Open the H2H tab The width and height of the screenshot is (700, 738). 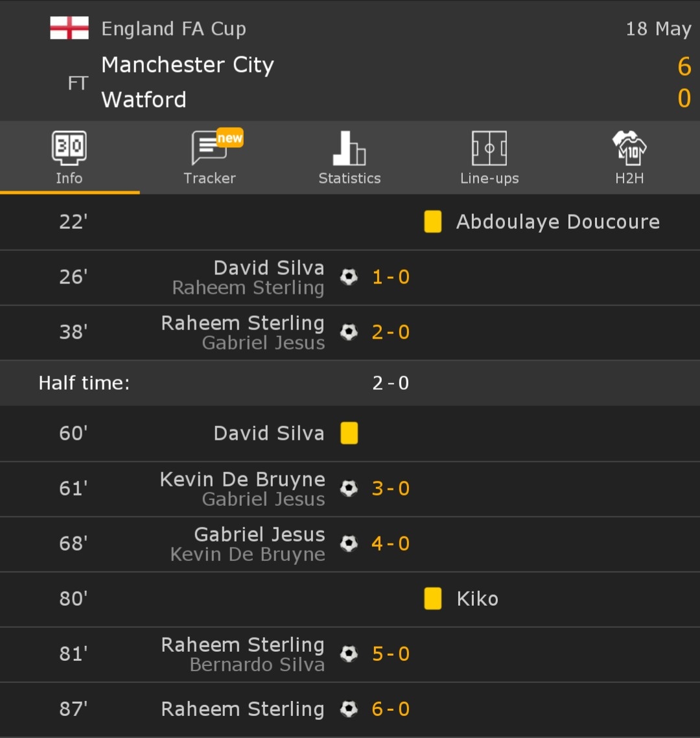629,158
